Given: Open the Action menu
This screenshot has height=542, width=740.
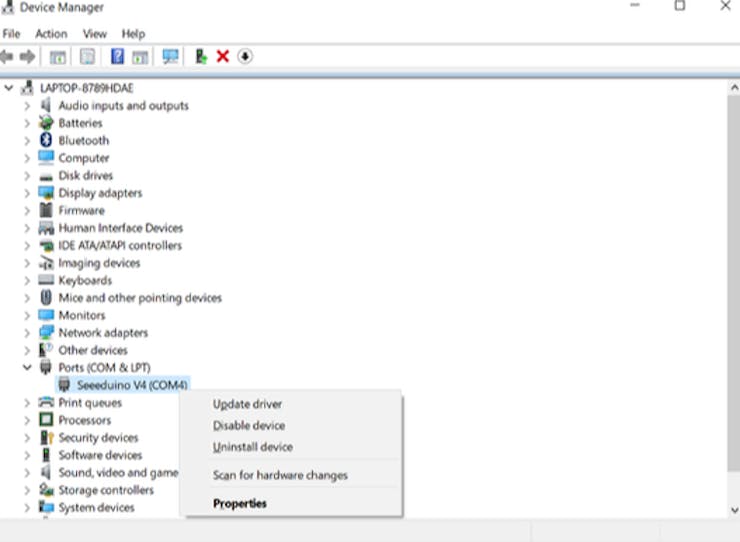Looking at the screenshot, I should click(51, 34).
